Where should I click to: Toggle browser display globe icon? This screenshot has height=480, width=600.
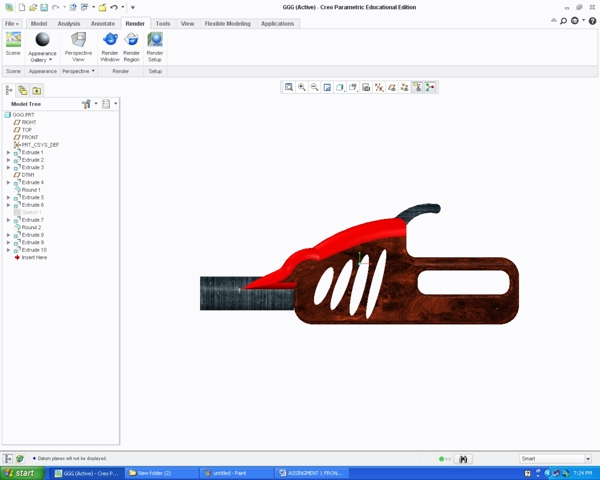pyautogui.click(x=20, y=459)
